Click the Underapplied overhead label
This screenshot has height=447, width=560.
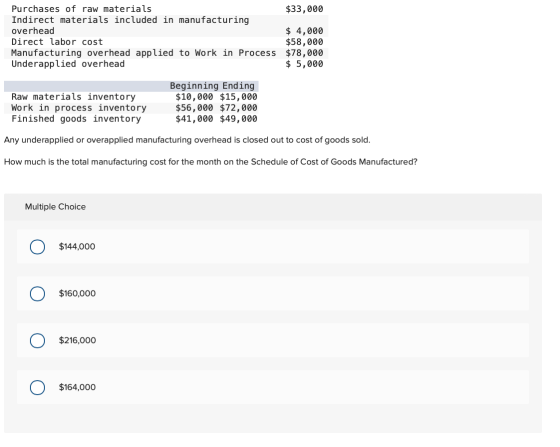click(68, 64)
